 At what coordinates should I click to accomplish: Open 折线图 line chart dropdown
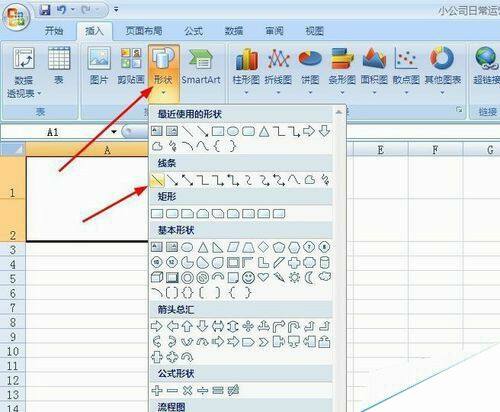[x=278, y=71]
